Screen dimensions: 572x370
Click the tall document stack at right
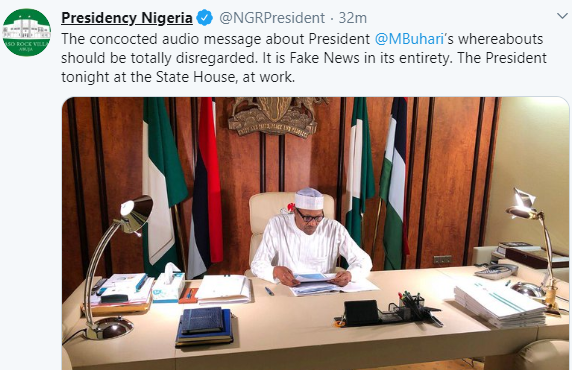(500, 303)
